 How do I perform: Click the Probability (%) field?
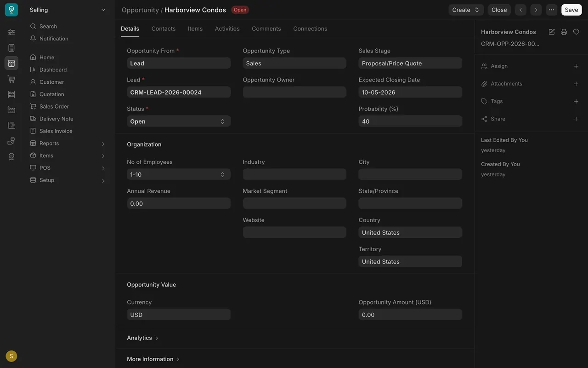(x=410, y=121)
